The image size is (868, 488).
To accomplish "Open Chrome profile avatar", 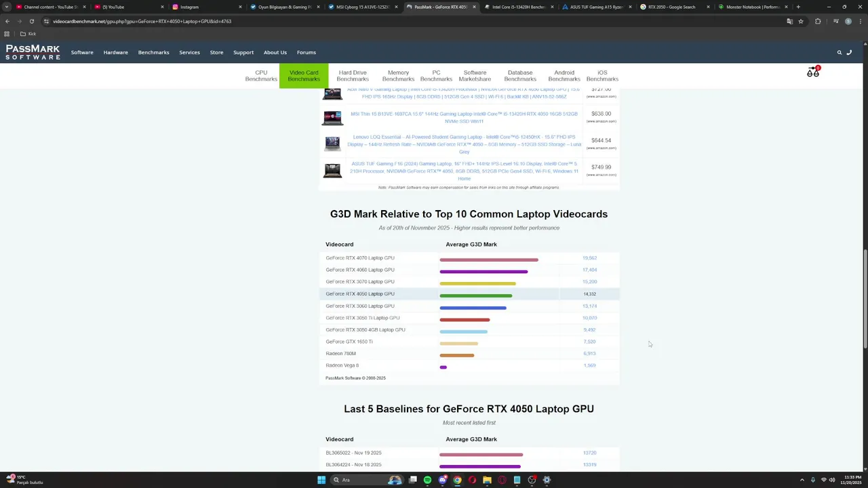I will click(848, 21).
